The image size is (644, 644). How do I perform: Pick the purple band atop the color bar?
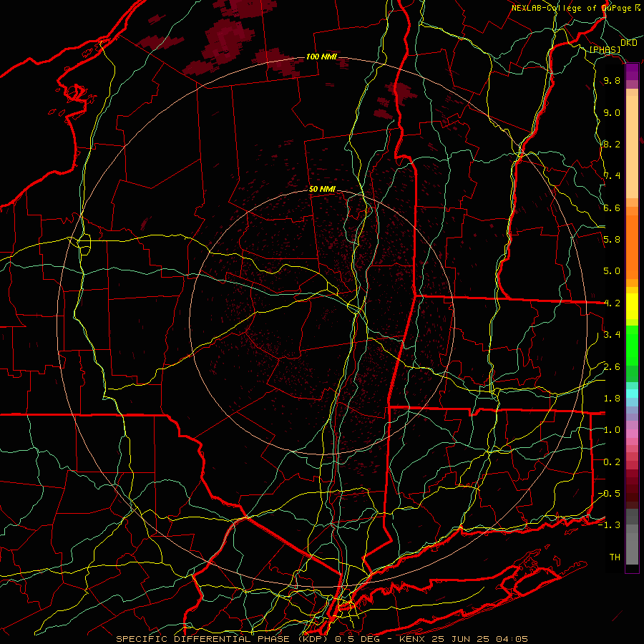coord(632,72)
